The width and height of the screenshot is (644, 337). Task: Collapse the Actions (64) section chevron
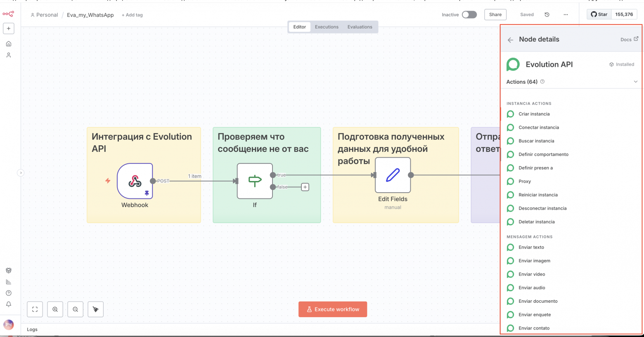pos(635,82)
